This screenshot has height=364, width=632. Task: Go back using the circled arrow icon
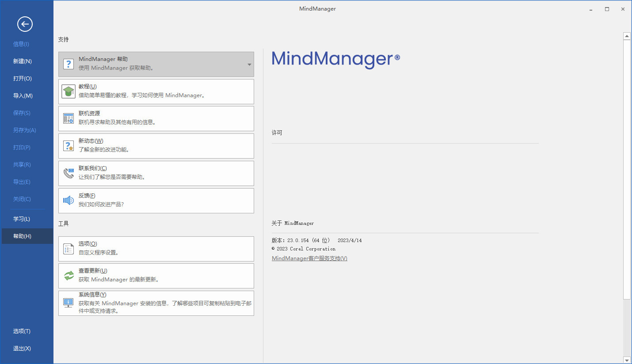25,24
